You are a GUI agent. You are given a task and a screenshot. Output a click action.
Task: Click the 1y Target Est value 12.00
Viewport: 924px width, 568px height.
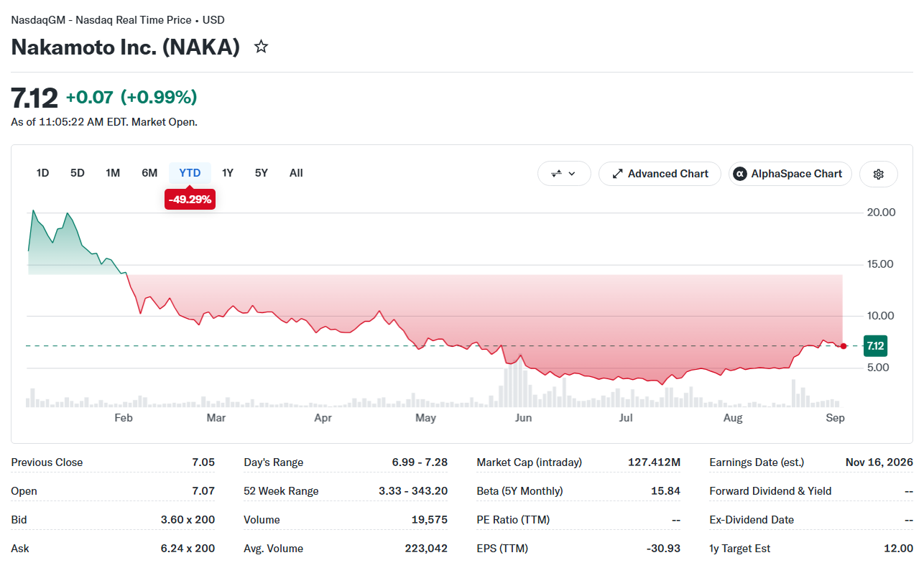tap(898, 549)
